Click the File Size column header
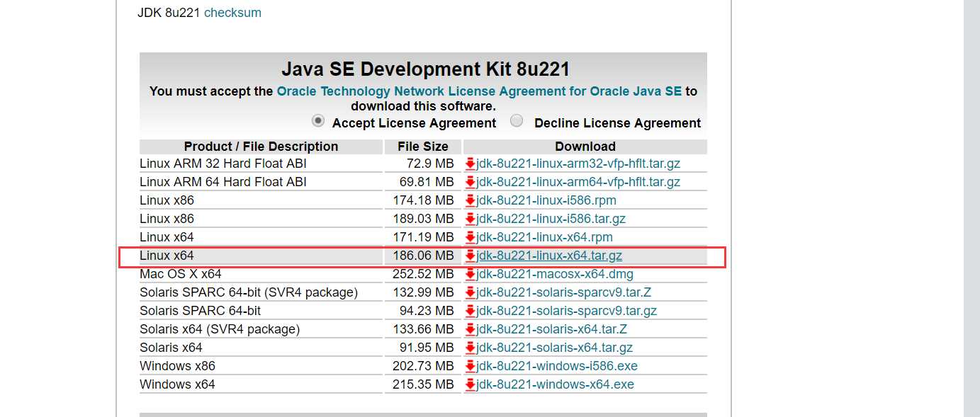Image resolution: width=980 pixels, height=417 pixels. coord(423,147)
